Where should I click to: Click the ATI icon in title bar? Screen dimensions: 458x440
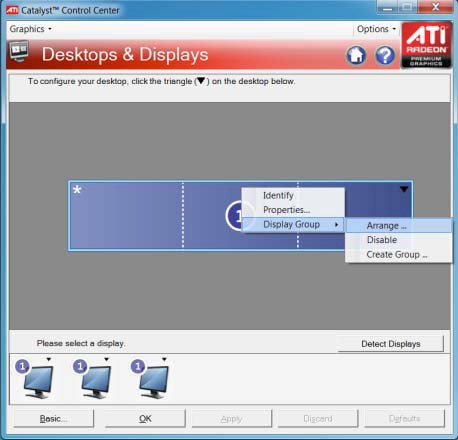click(12, 10)
